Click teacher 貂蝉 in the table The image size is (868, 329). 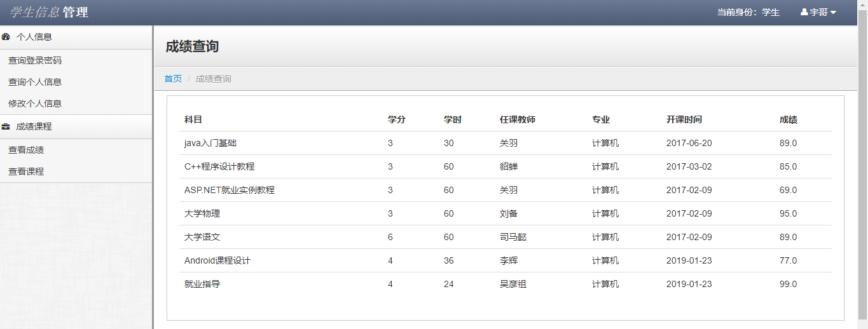(509, 166)
